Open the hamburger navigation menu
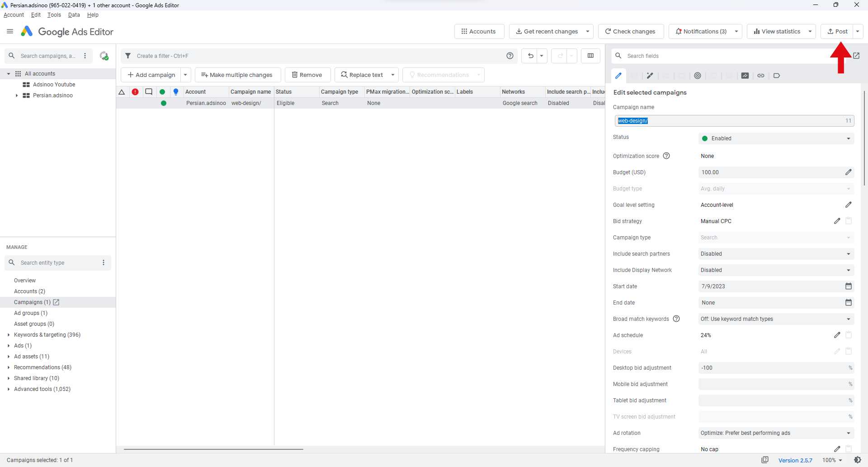 10,32
